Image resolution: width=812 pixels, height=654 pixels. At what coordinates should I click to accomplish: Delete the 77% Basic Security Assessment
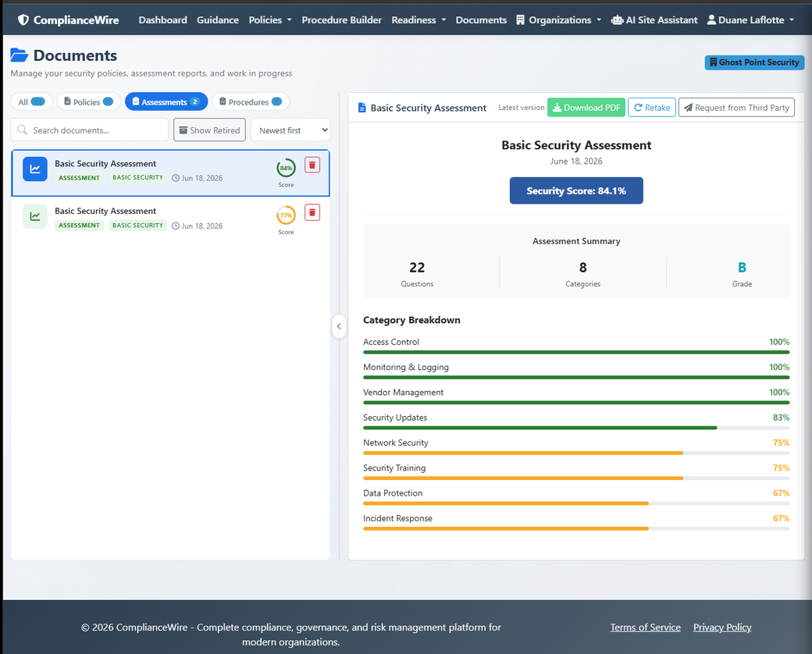point(312,212)
